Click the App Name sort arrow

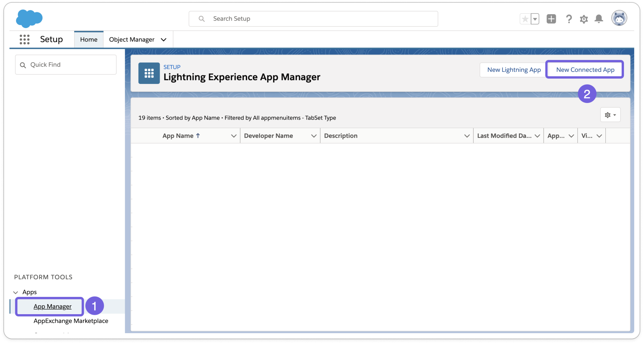[198, 135]
